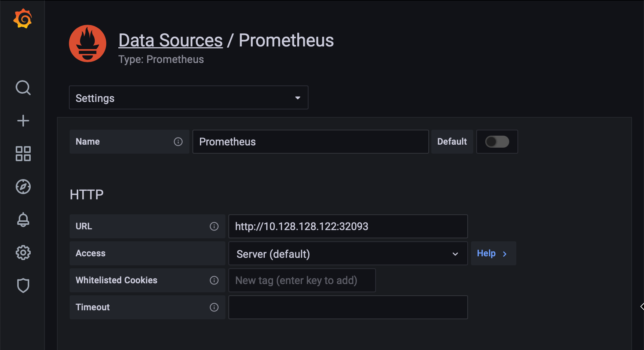Select the Timeout input field

pyautogui.click(x=348, y=307)
